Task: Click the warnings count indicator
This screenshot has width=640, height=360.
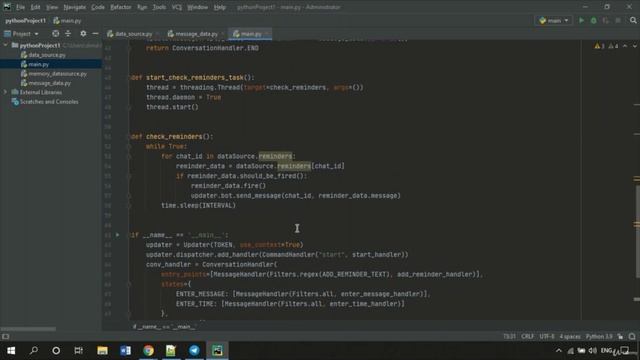Action: pos(600,46)
